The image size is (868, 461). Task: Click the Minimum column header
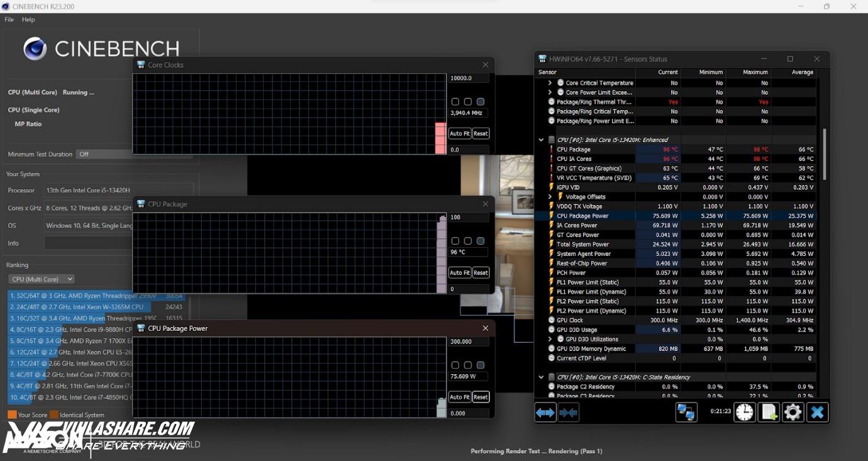point(711,72)
